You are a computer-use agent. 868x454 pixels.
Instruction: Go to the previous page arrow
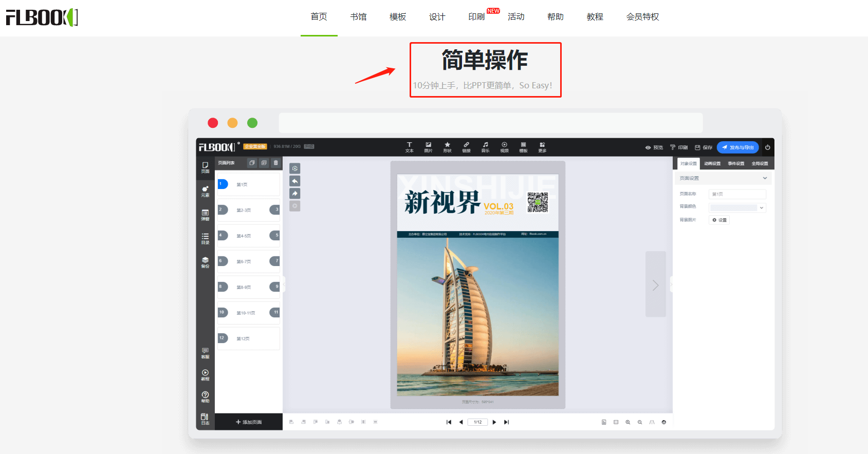(461, 422)
